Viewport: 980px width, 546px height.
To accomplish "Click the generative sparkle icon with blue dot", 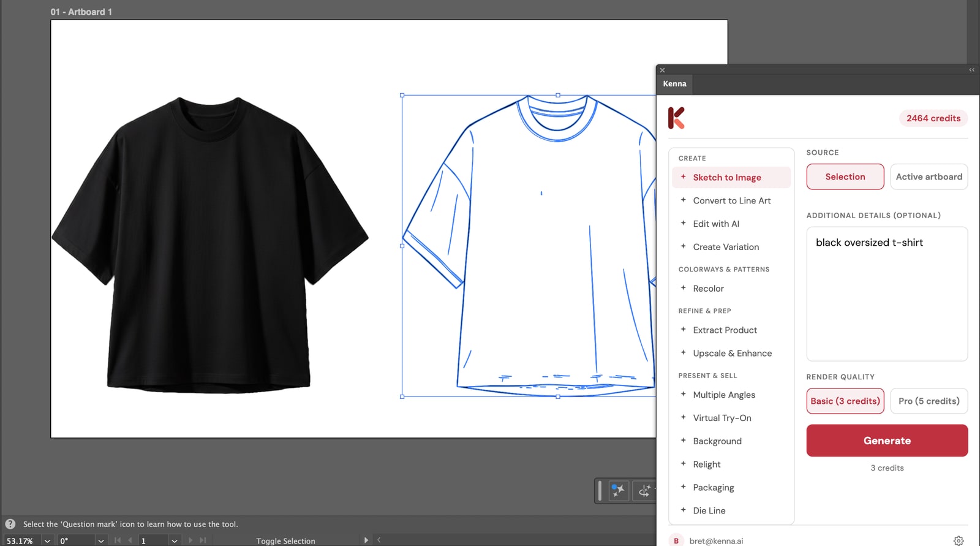I will (618, 490).
